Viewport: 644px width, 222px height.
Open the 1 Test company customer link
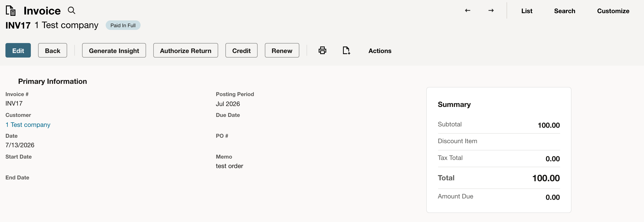click(28, 125)
